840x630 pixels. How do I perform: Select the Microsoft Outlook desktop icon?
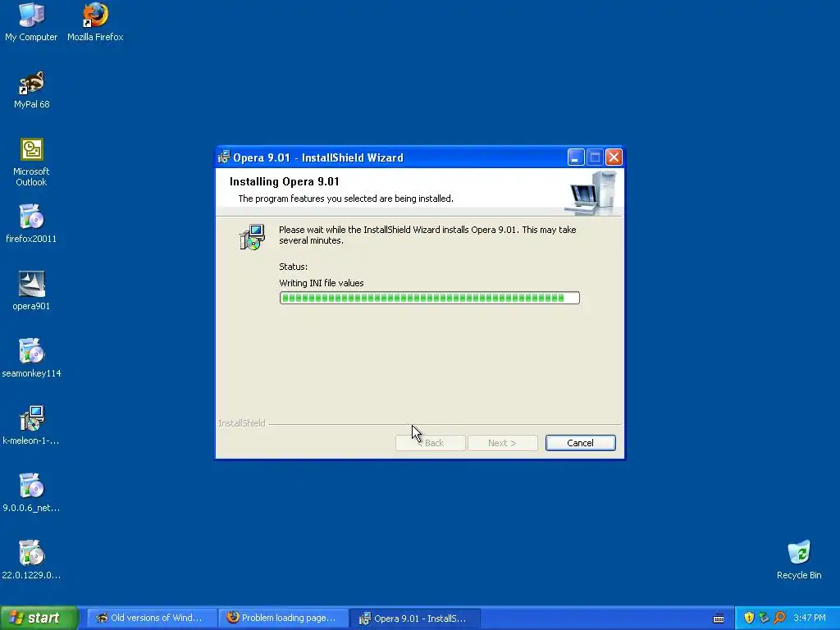(31, 162)
